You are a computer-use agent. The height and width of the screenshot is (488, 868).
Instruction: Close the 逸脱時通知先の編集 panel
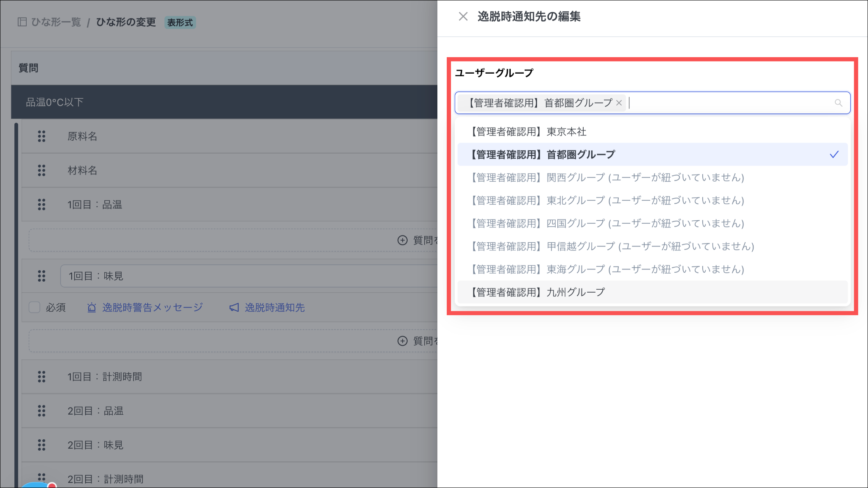tap(463, 17)
